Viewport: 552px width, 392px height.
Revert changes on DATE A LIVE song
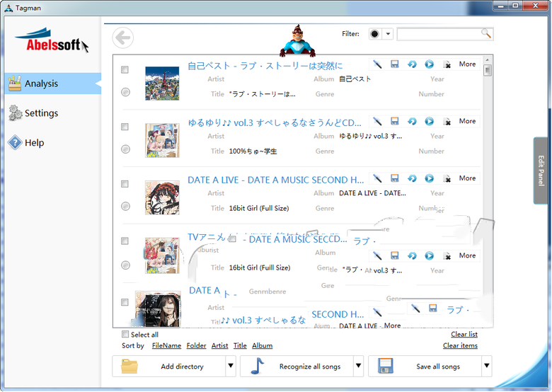pyautogui.click(x=412, y=178)
